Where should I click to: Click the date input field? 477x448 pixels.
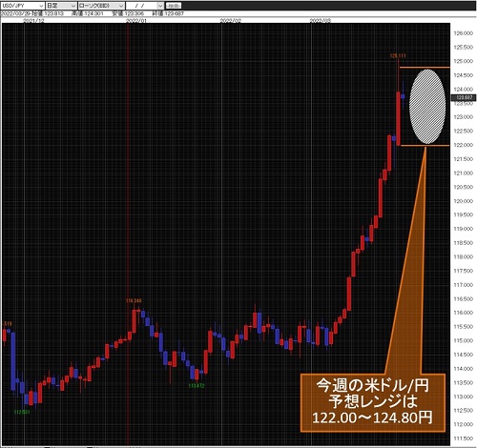coord(141,6)
